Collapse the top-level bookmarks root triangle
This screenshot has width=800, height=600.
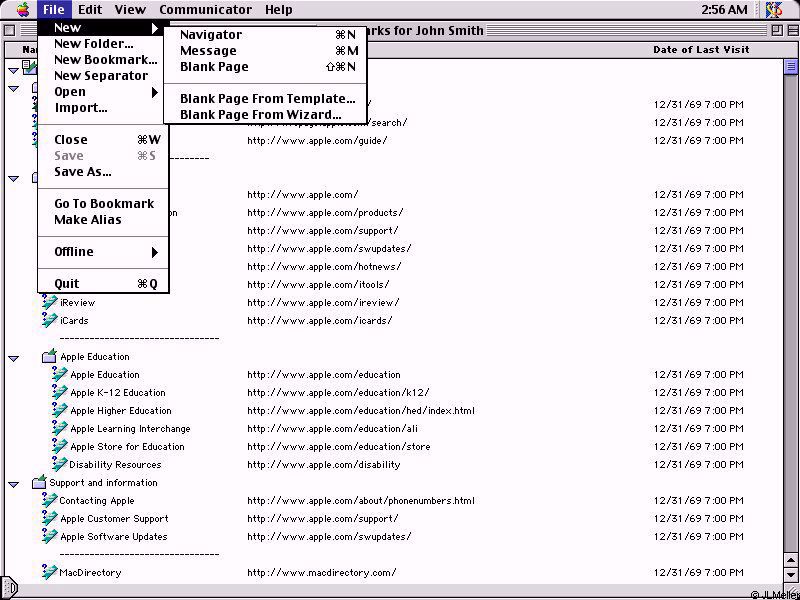(14, 70)
